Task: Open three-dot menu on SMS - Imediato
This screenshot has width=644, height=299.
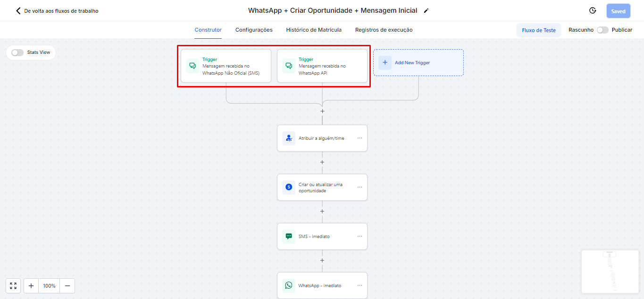Action: 360,236
